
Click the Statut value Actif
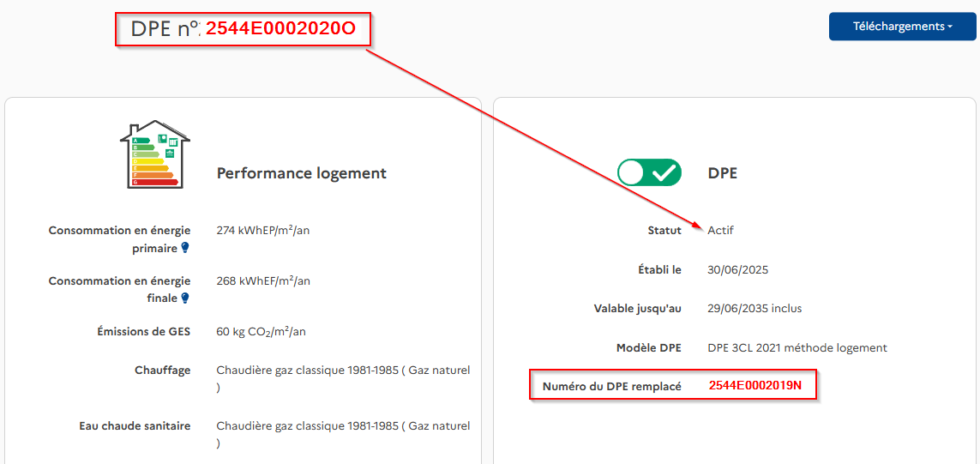[x=720, y=231]
